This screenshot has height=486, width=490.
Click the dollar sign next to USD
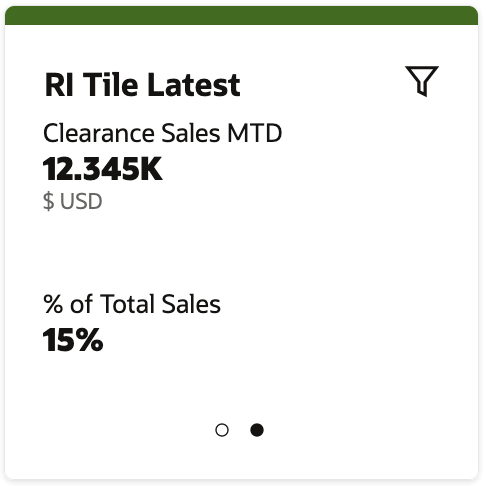pos(49,201)
